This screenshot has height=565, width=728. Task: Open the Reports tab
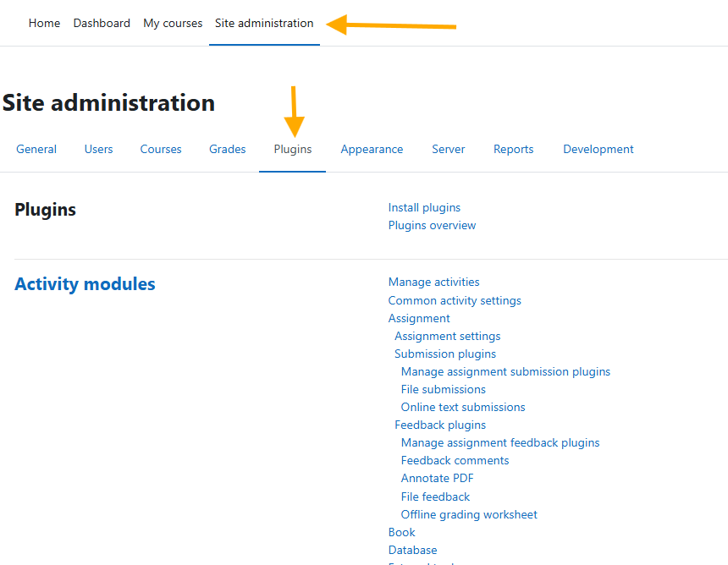coord(513,149)
